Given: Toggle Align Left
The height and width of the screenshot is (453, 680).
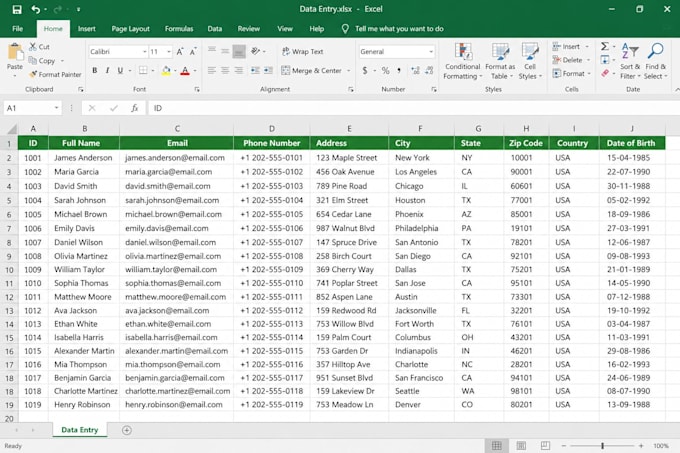Looking at the screenshot, I should pyautogui.click(x=212, y=70).
